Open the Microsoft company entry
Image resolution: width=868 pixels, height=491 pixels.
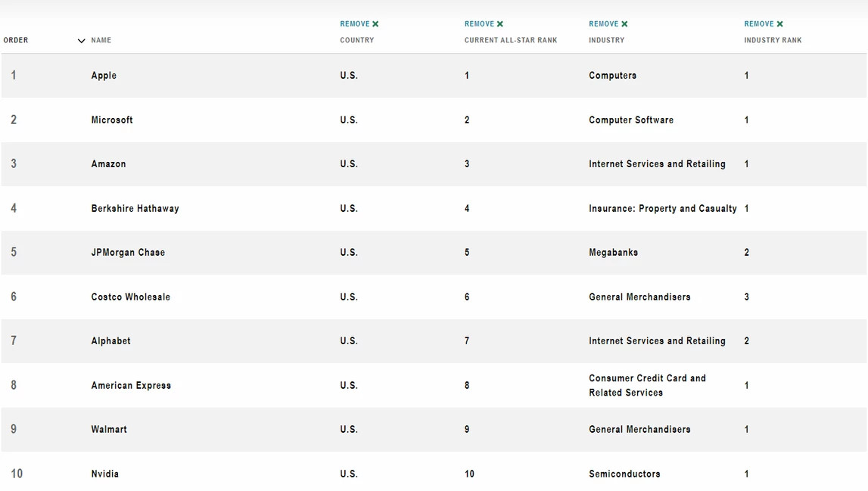(x=112, y=120)
